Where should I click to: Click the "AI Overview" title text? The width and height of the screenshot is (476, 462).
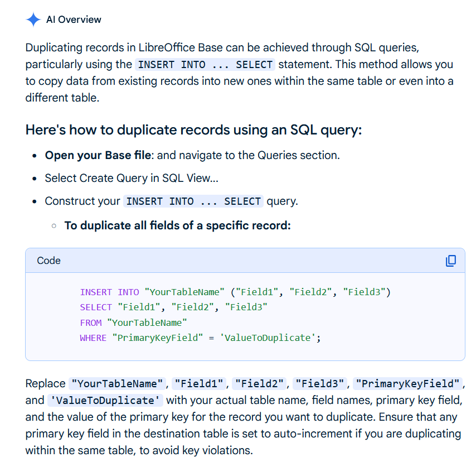click(x=74, y=20)
